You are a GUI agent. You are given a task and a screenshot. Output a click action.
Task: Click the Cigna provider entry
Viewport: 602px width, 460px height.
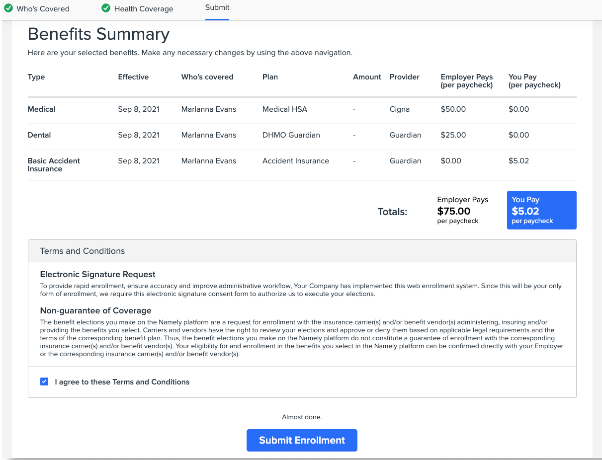tap(400, 108)
